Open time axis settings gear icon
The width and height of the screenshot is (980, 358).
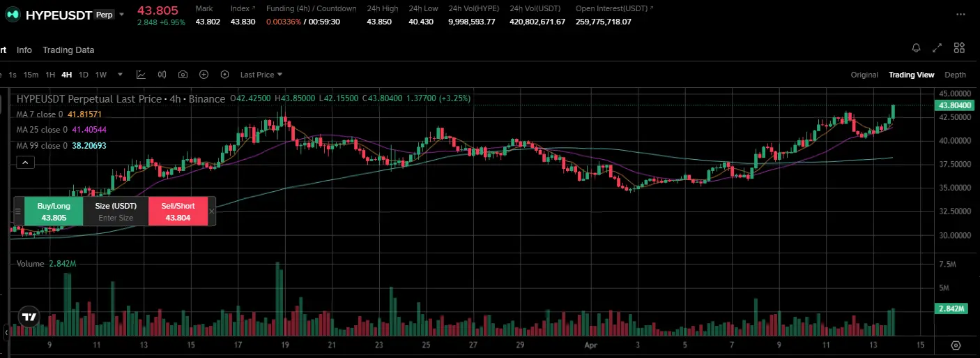coord(956,345)
